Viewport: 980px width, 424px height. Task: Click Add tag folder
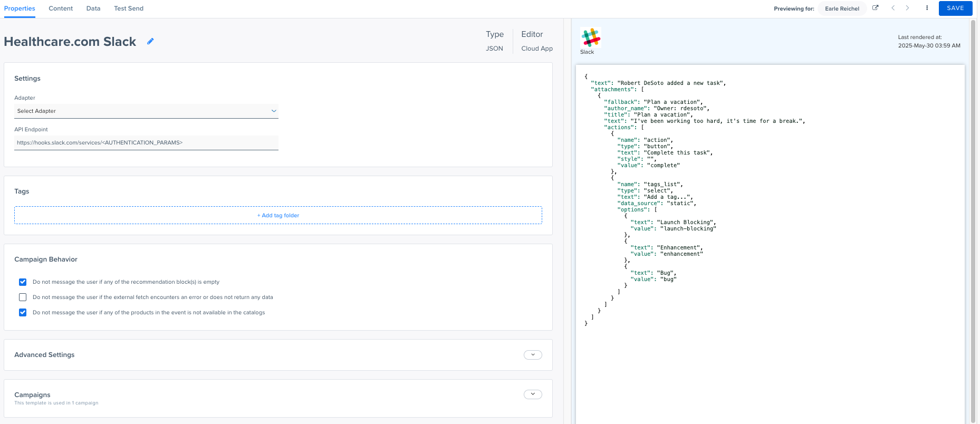coord(278,215)
